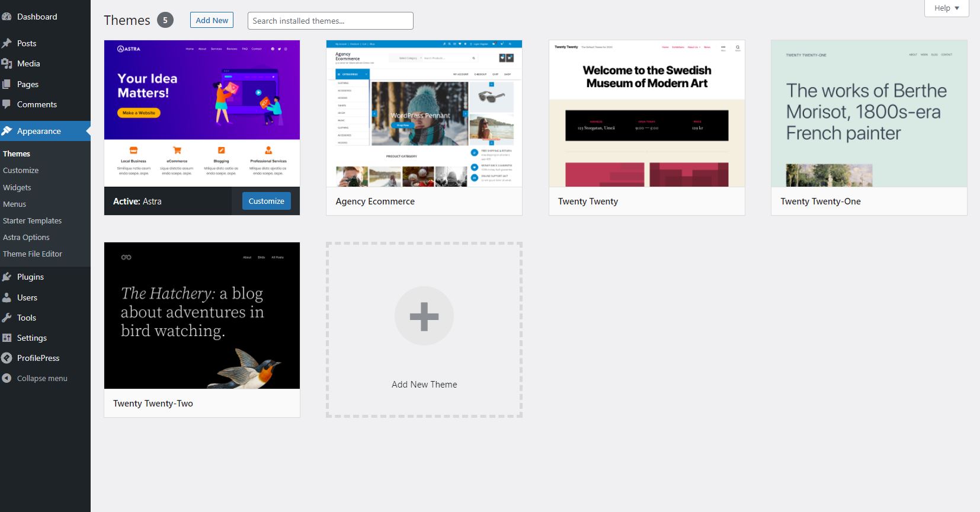Screen dimensions: 980x512
Task: Select the Twenty Twenty theme screenshot
Action: click(x=647, y=113)
